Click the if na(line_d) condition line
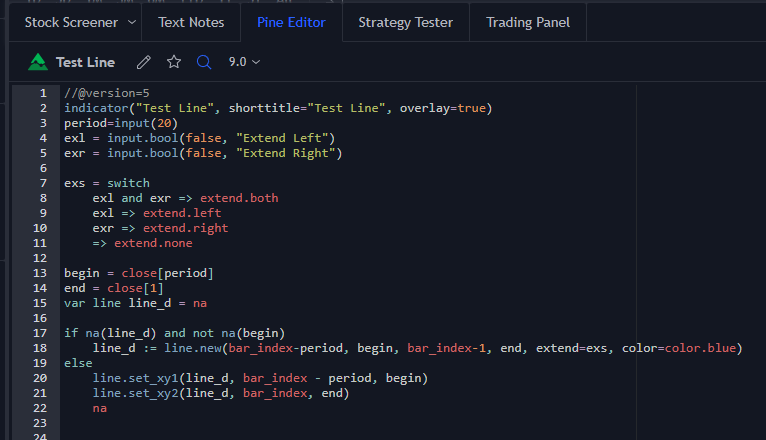 [x=174, y=333]
